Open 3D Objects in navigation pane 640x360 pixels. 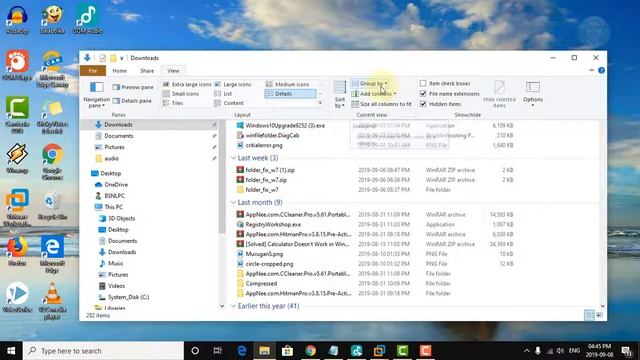pyautogui.click(x=121, y=218)
